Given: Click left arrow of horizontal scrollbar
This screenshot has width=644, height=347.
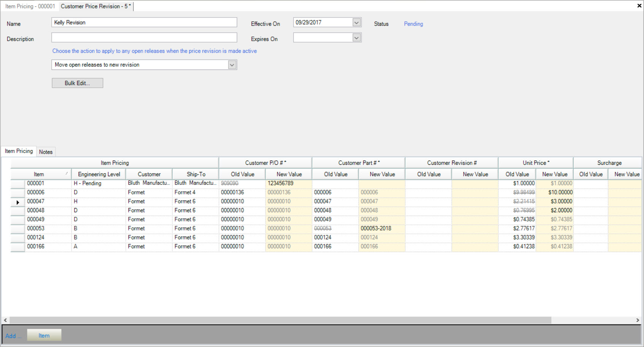Looking at the screenshot, I should pos(5,320).
